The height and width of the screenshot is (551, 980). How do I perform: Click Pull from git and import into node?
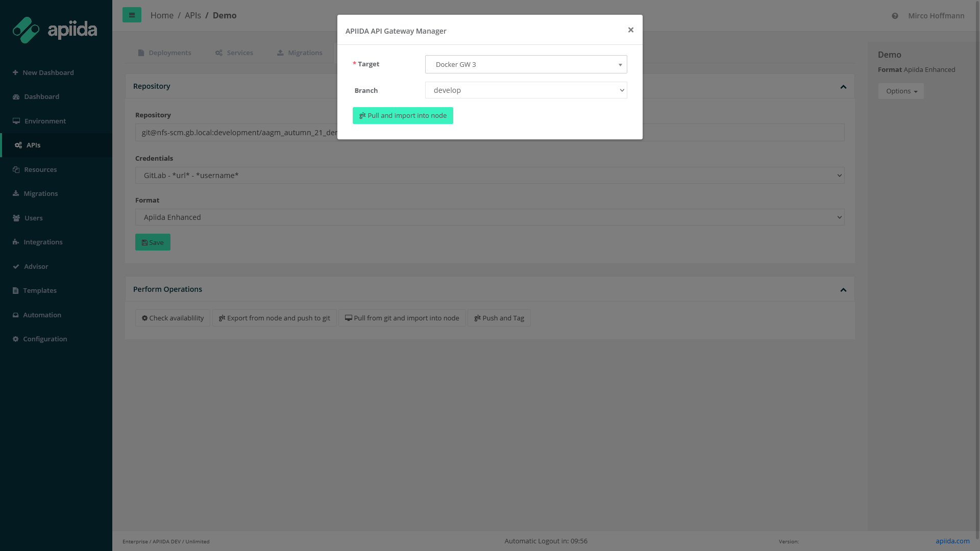(x=402, y=318)
